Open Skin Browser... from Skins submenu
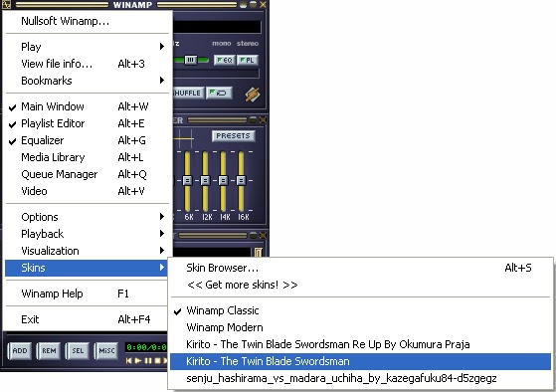This screenshot has width=556, height=392. (360, 269)
